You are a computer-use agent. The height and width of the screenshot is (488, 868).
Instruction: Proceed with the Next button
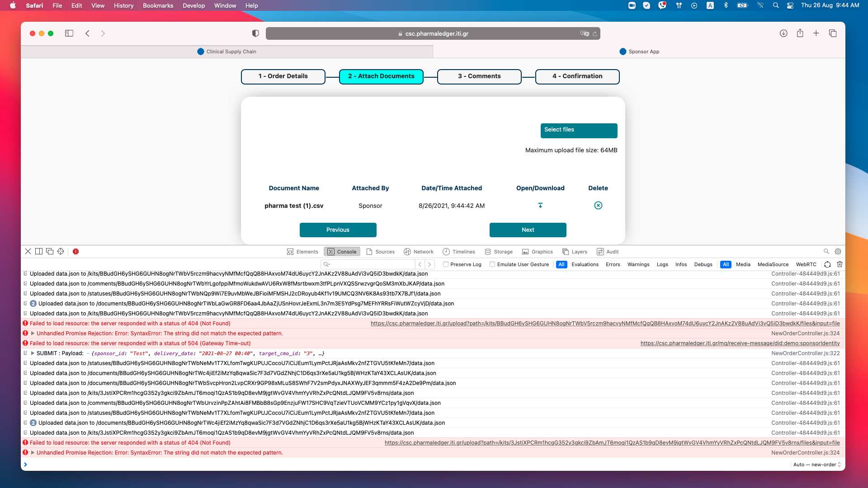528,230
